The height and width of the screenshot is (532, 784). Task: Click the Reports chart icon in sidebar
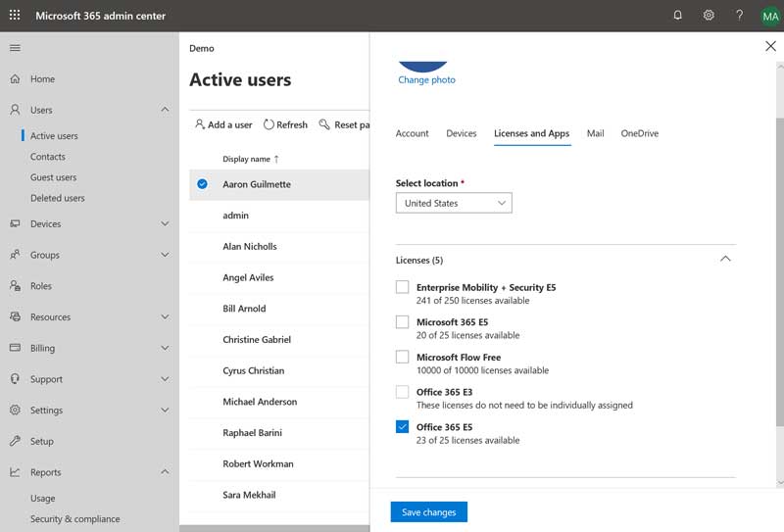(x=15, y=471)
